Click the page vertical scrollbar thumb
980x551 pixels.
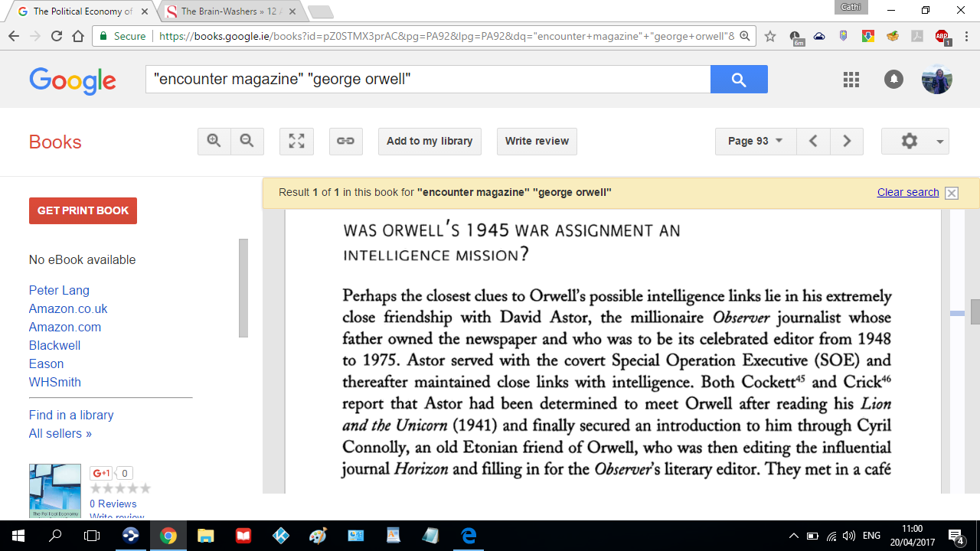pyautogui.click(x=975, y=312)
